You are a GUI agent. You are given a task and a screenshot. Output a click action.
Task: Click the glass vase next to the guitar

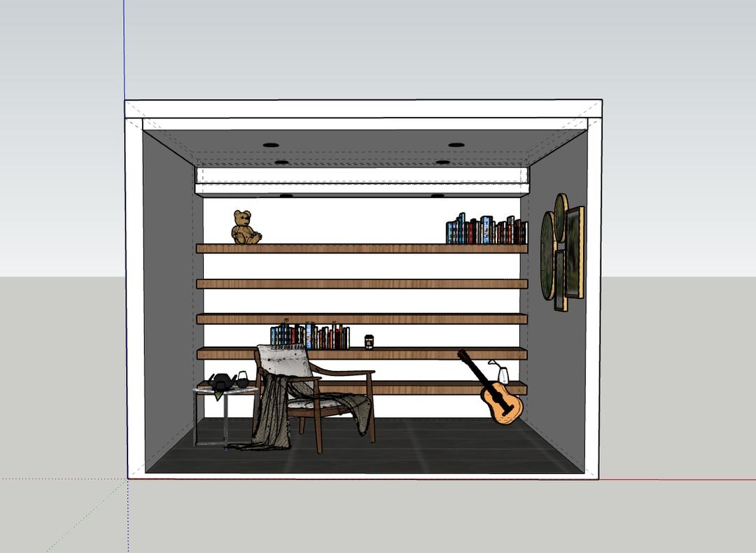click(x=503, y=374)
